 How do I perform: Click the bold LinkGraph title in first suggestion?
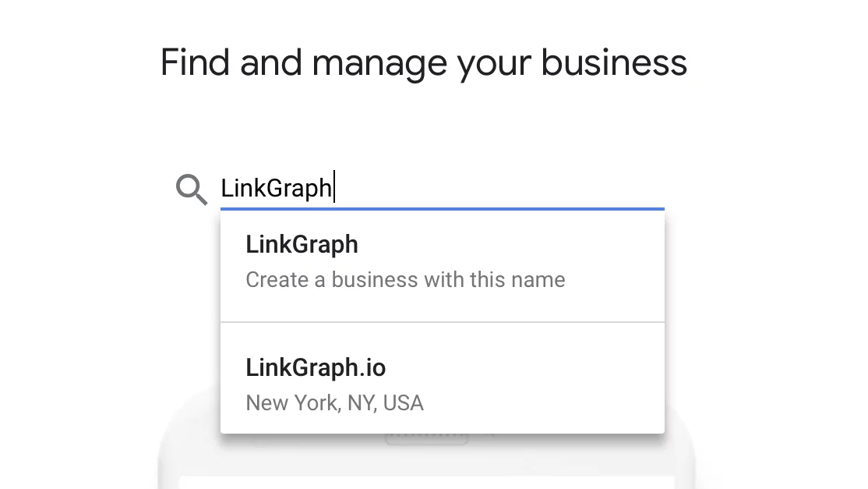pos(302,244)
